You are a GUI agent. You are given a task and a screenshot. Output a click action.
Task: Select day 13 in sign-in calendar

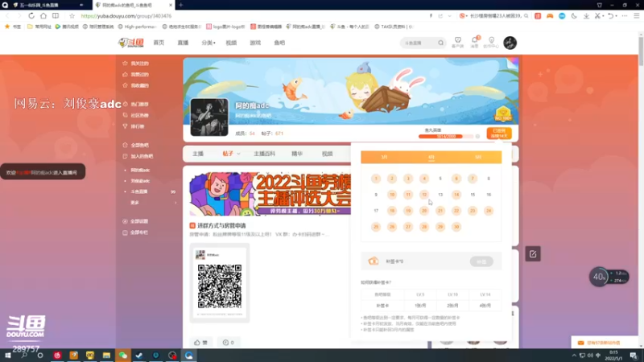[x=440, y=195]
